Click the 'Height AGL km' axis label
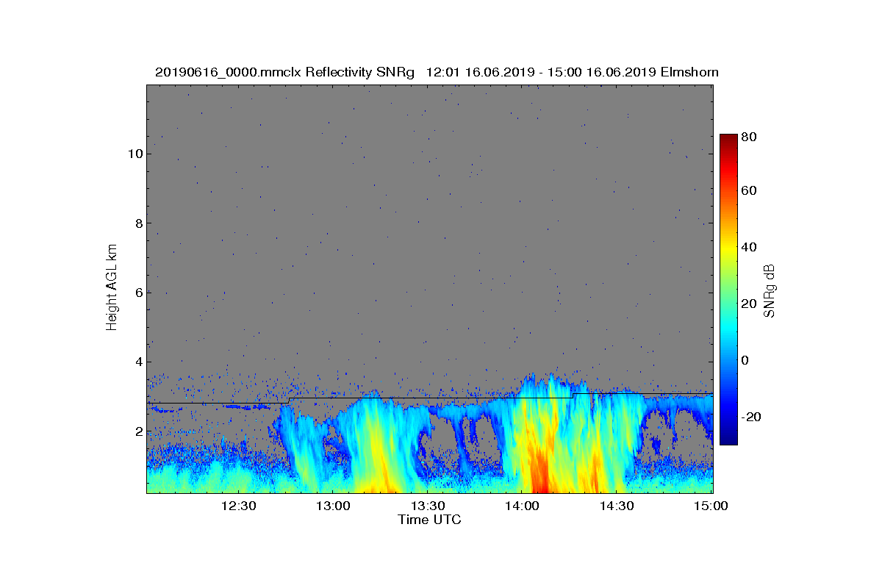Image resolution: width=882 pixels, height=588 pixels. pyautogui.click(x=112, y=289)
